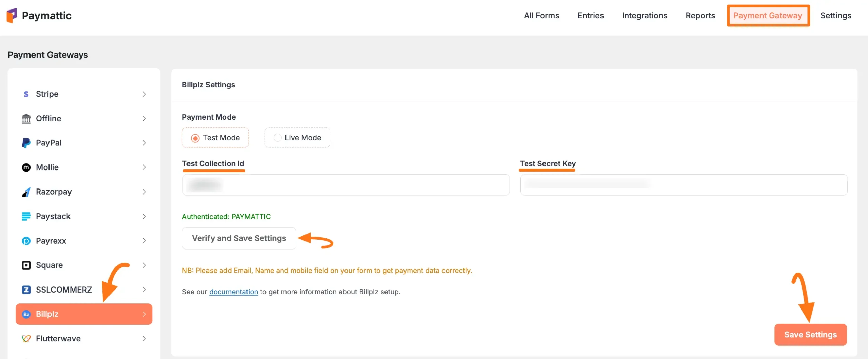Expand the SSLCOMMERZ settings chevron

144,290
